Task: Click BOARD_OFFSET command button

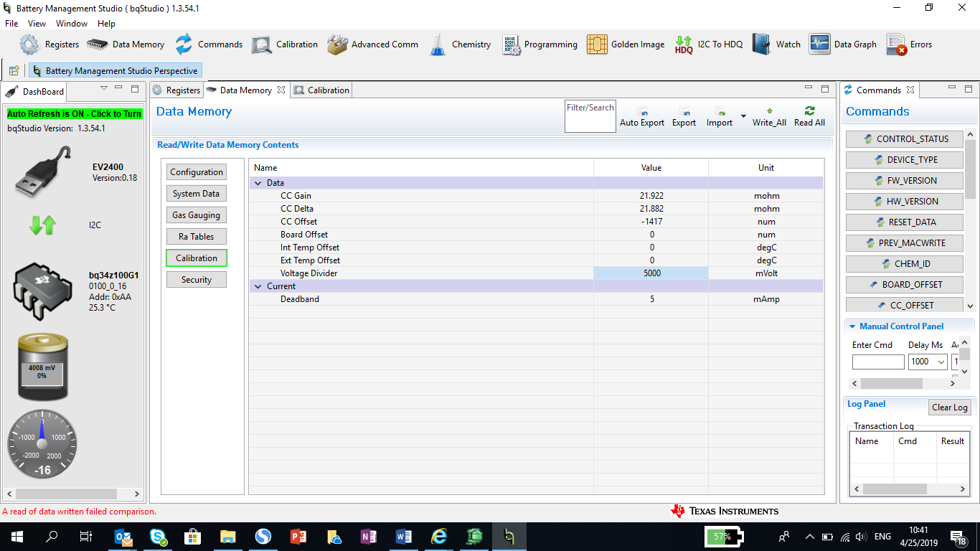Action: 905,285
